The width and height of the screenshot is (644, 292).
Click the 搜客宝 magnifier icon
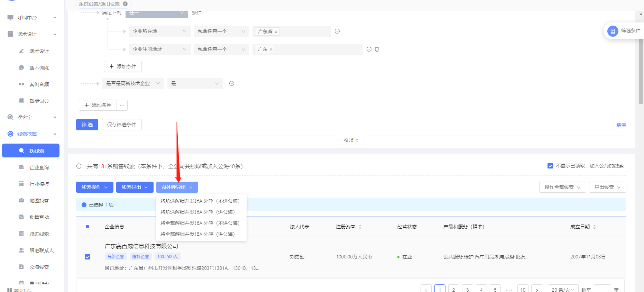click(x=10, y=117)
